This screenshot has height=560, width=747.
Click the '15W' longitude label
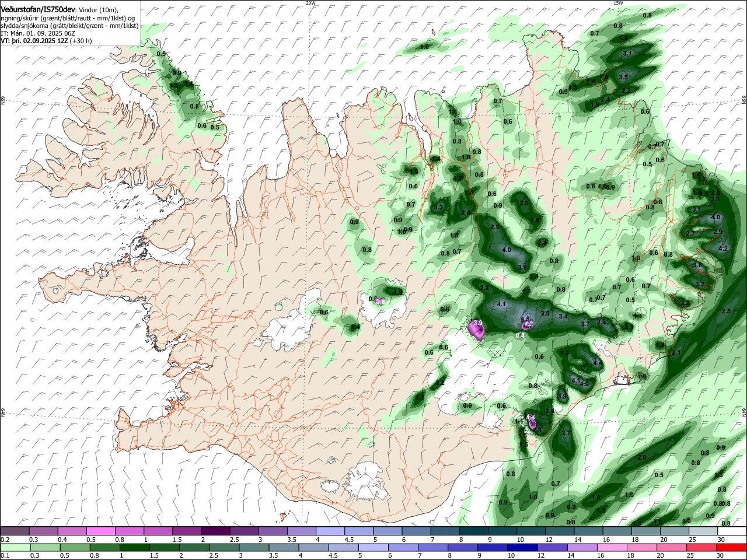[x=618, y=3]
